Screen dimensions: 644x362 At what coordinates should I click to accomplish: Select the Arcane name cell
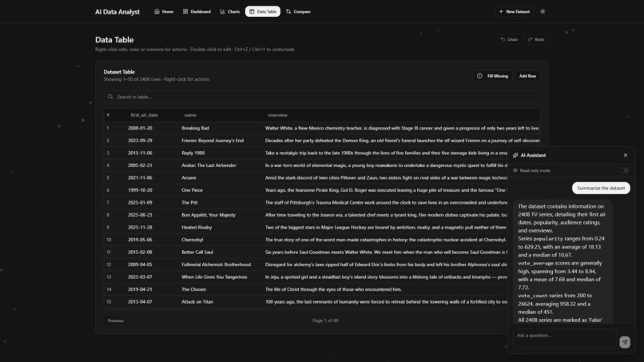coord(189,177)
